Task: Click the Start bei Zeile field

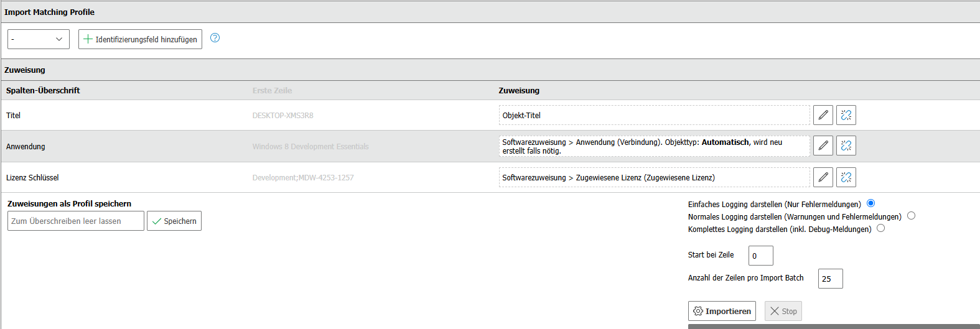Action: click(760, 256)
